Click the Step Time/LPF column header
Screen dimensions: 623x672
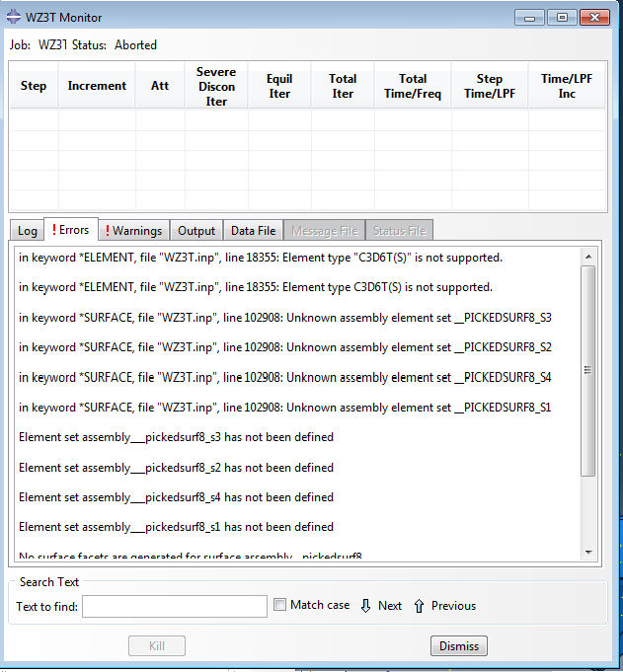[x=490, y=86]
